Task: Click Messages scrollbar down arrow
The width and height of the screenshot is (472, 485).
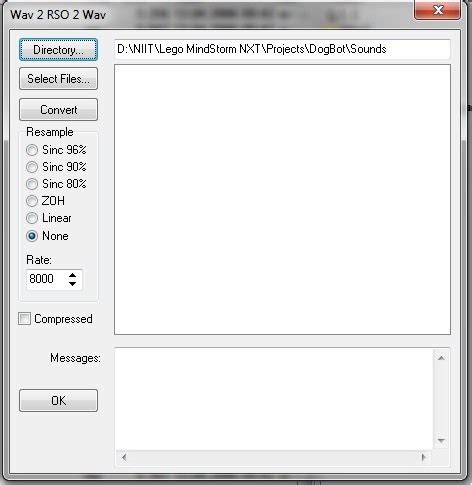Action: tap(441, 441)
